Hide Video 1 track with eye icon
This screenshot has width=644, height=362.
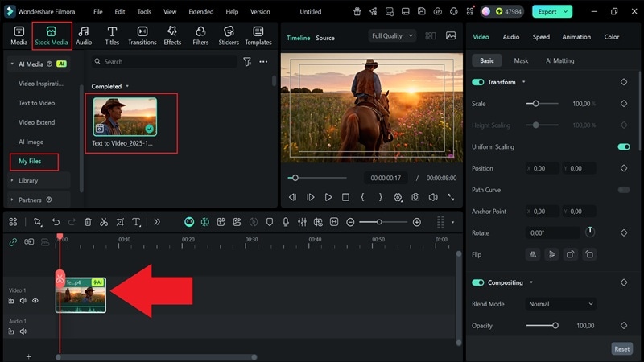(x=35, y=301)
